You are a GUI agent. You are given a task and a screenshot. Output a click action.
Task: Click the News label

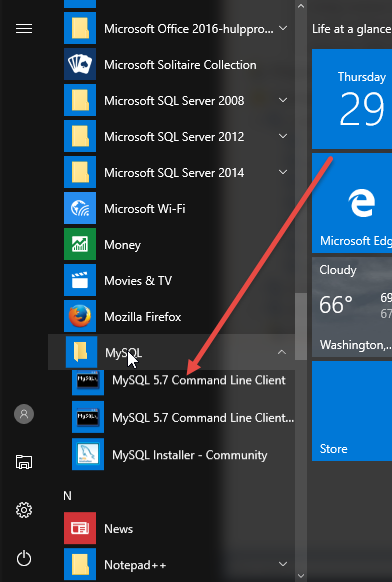pyautogui.click(x=118, y=529)
